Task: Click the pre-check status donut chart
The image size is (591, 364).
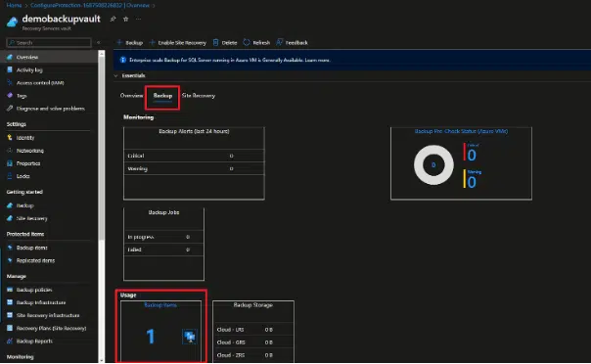Action: [x=433, y=165]
